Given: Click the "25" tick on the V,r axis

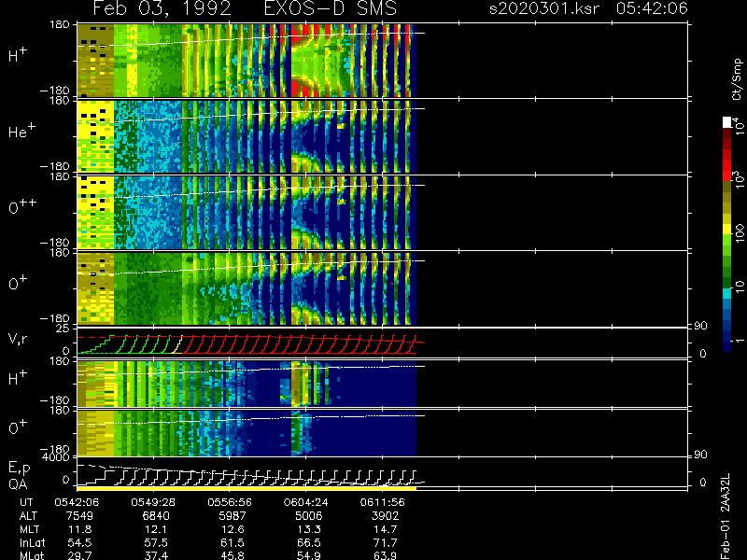Looking at the screenshot, I should coord(63,329).
